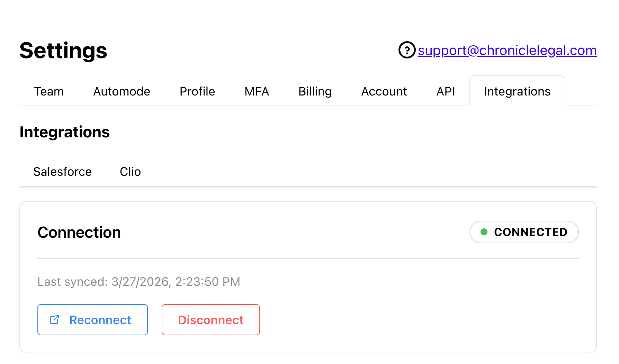Image resolution: width=619 pixels, height=364 pixels.
Task: Click the Disconnect button
Action: pos(210,320)
